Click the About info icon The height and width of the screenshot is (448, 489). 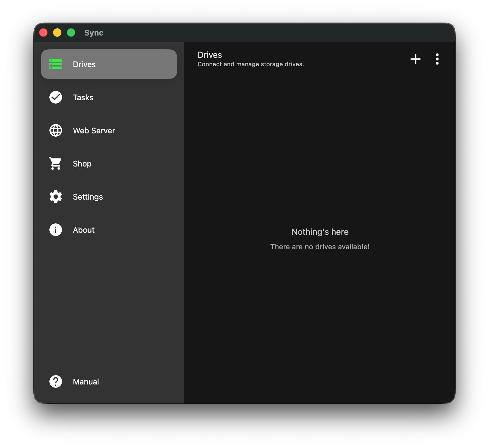tap(55, 230)
